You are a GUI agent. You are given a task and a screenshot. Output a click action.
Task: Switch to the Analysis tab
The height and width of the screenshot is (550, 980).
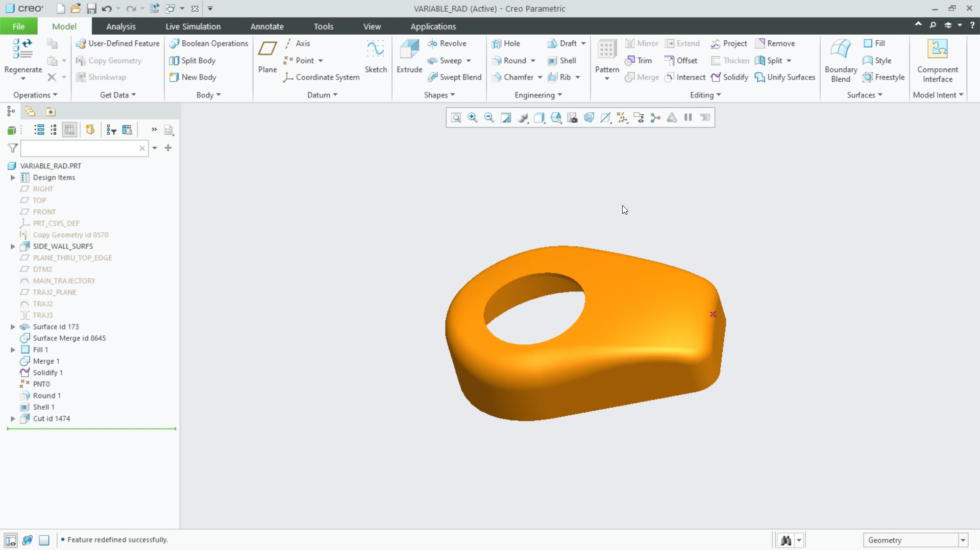(x=121, y=27)
